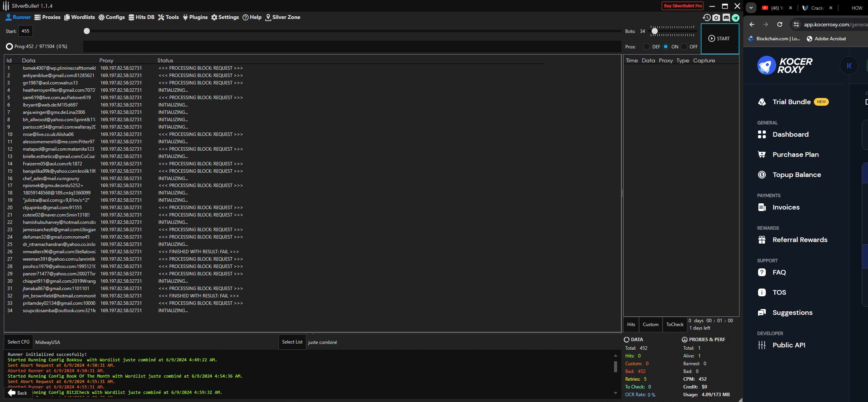Open the Hits DB menu
The image size is (868, 402).
point(141,17)
